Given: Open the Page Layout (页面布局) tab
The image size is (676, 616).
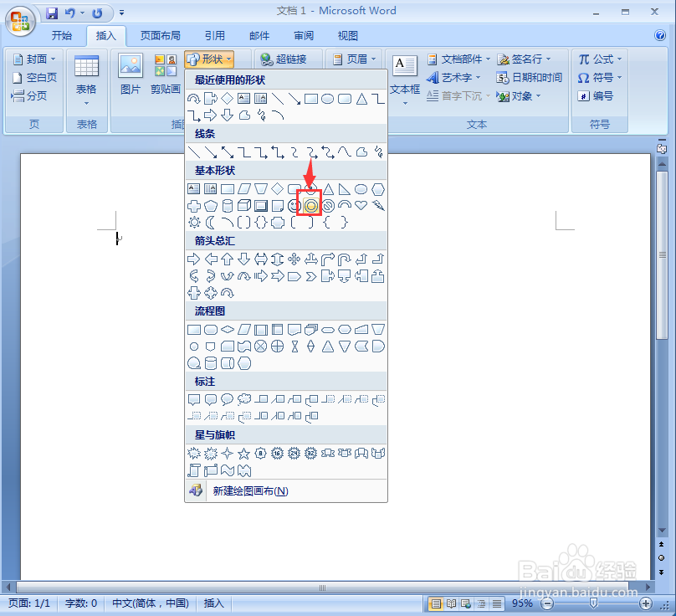Looking at the screenshot, I should pos(161,36).
